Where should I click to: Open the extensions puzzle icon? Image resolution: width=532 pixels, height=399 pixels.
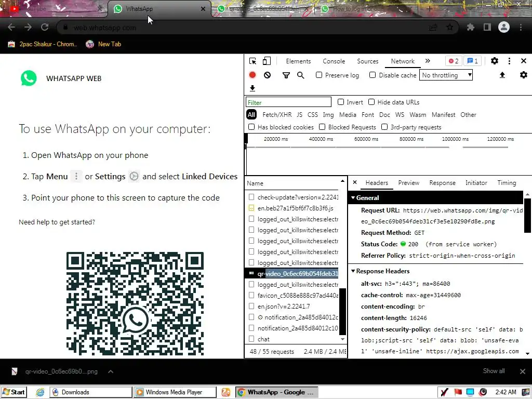pos(470,28)
